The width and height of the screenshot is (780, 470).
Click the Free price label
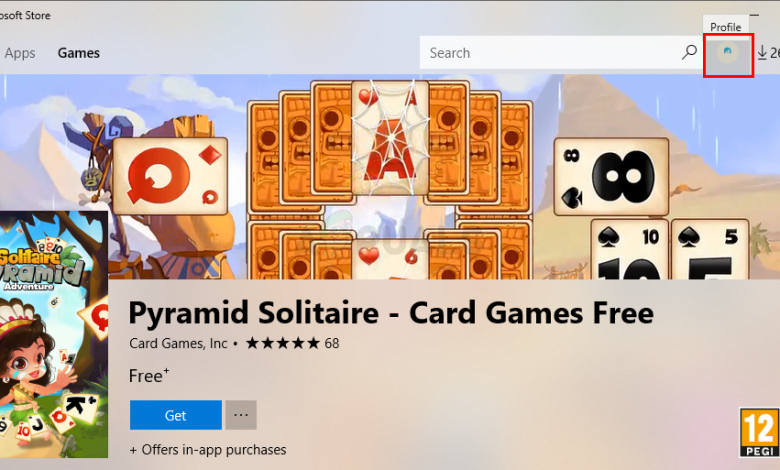pyautogui.click(x=149, y=376)
